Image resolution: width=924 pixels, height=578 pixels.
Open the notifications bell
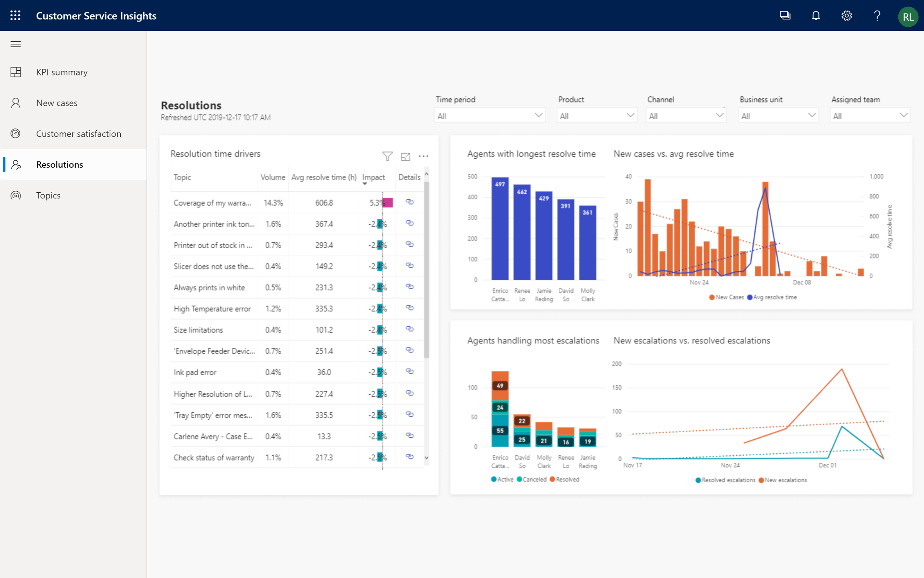coord(816,16)
